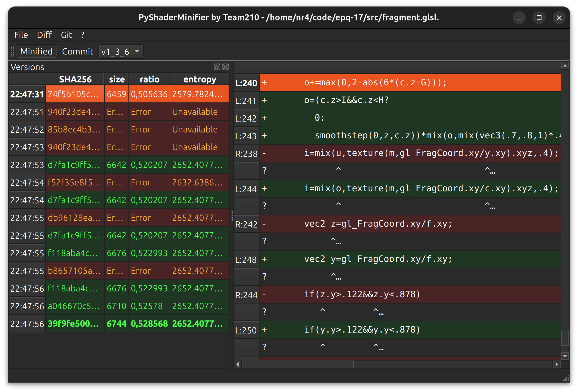Select the 22:47:53 d7fa1c9ff5… hash

[x=74, y=165]
